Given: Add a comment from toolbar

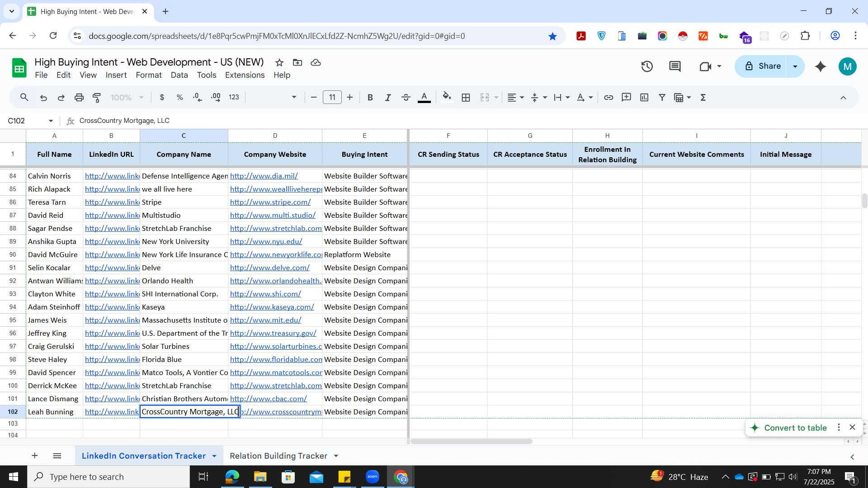Looking at the screenshot, I should click(626, 97).
